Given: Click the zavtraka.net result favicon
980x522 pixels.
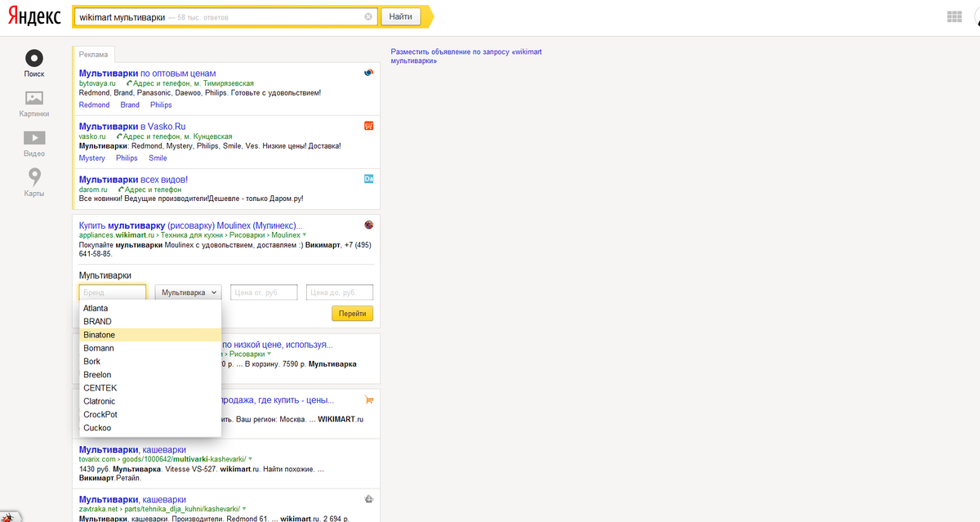Looking at the screenshot, I should 369,499.
